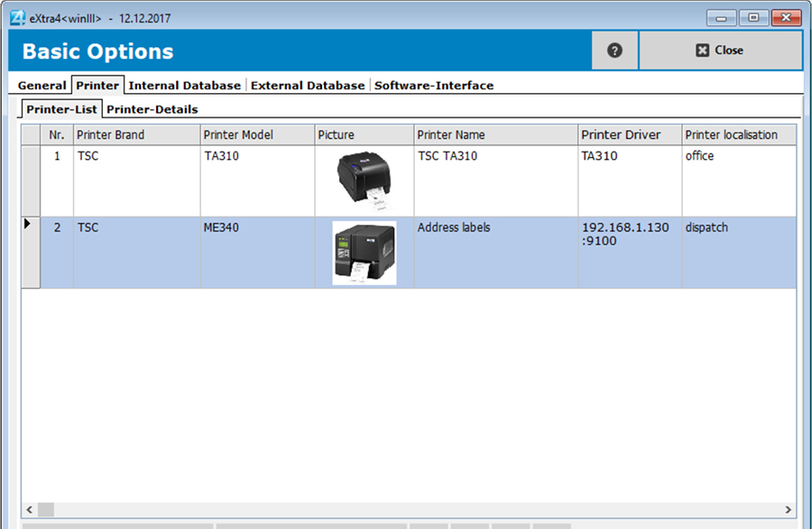Select the Nr. column header cell
The width and height of the screenshot is (812, 529).
coord(56,134)
